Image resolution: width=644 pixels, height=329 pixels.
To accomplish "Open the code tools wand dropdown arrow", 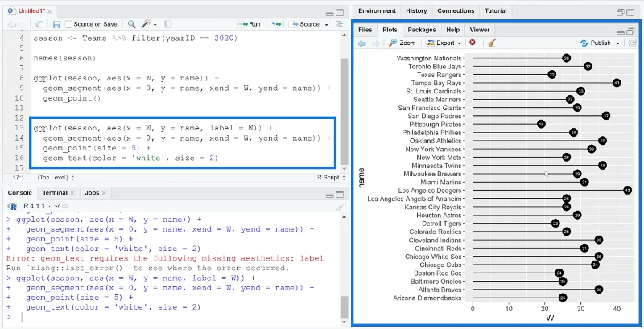I will coord(155,25).
